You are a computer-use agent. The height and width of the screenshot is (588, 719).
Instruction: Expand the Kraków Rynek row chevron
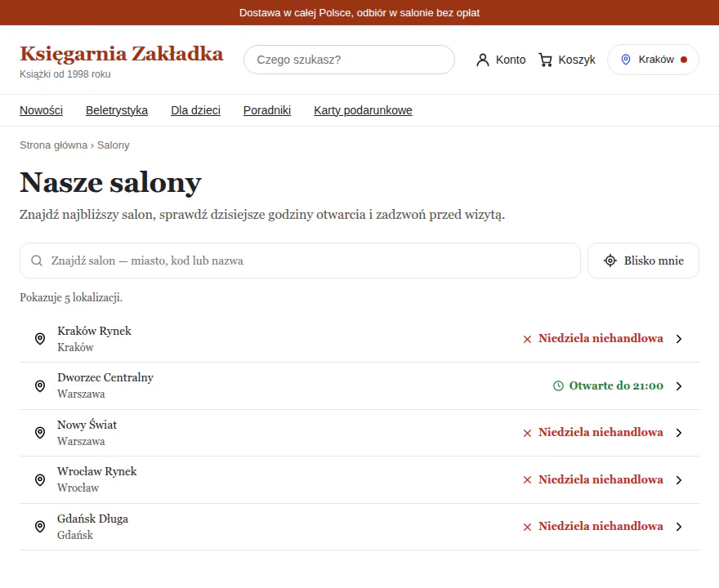coord(679,339)
